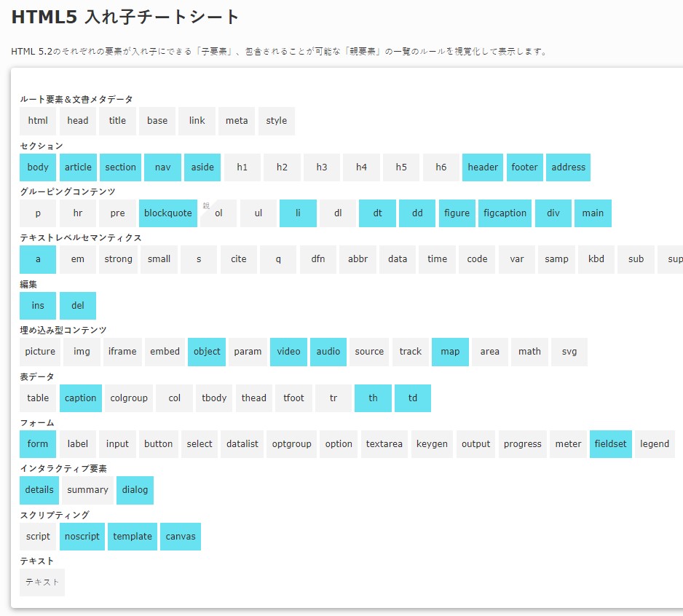Click the noscript element tag

(x=82, y=537)
